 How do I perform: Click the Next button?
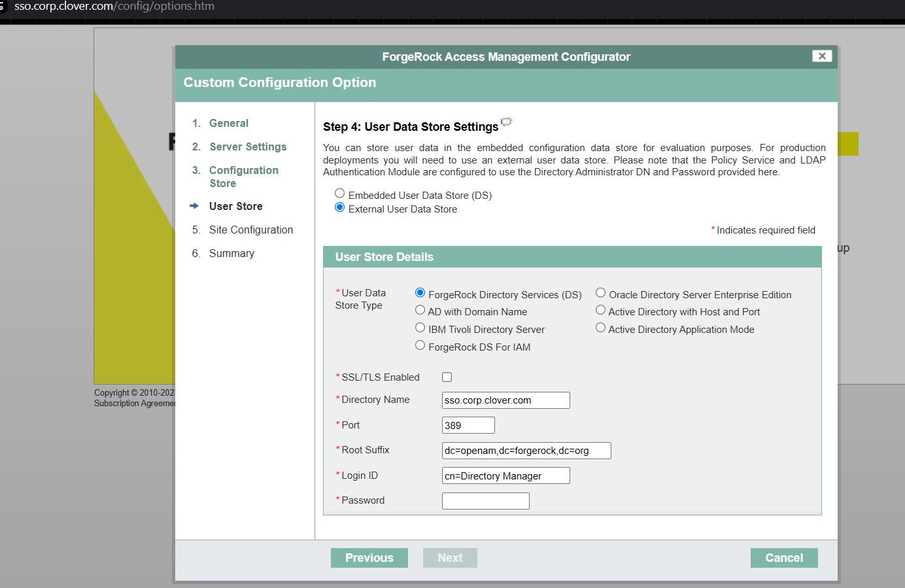(450, 558)
